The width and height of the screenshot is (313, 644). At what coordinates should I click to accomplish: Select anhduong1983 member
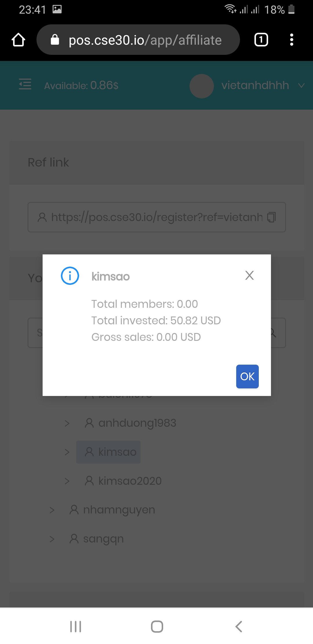137,423
